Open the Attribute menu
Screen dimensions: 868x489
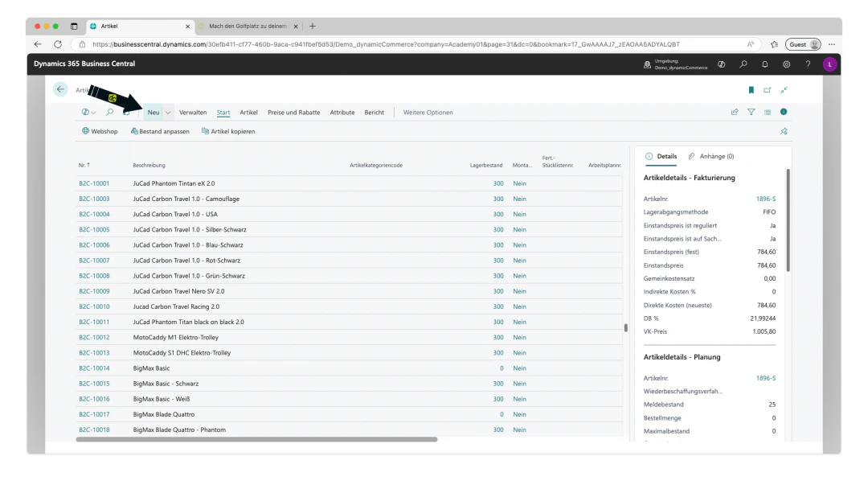point(342,113)
